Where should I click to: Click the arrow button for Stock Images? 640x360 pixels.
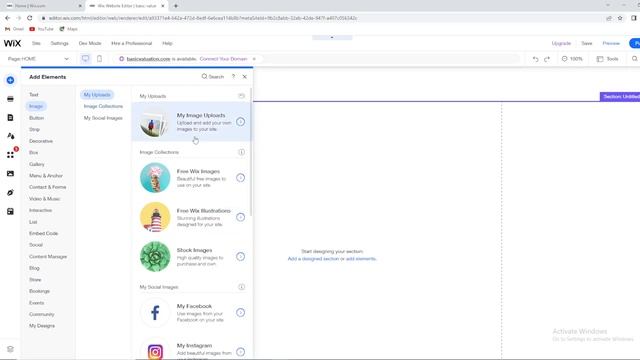[240, 256]
